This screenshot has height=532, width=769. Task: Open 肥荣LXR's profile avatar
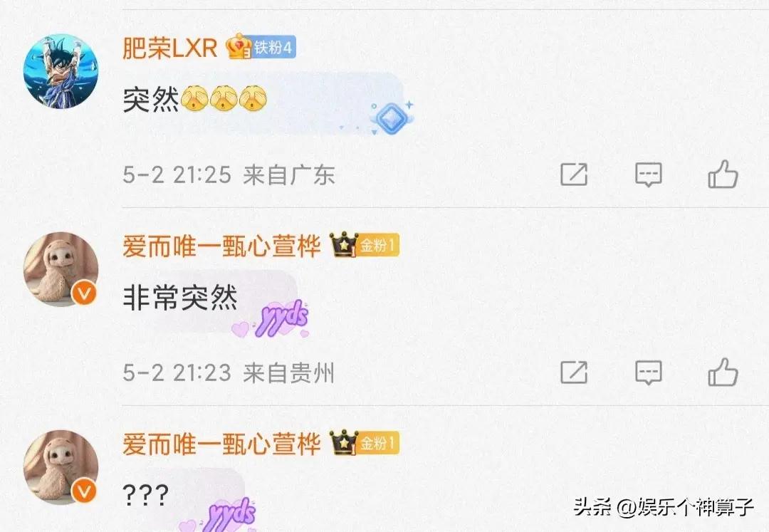(61, 71)
